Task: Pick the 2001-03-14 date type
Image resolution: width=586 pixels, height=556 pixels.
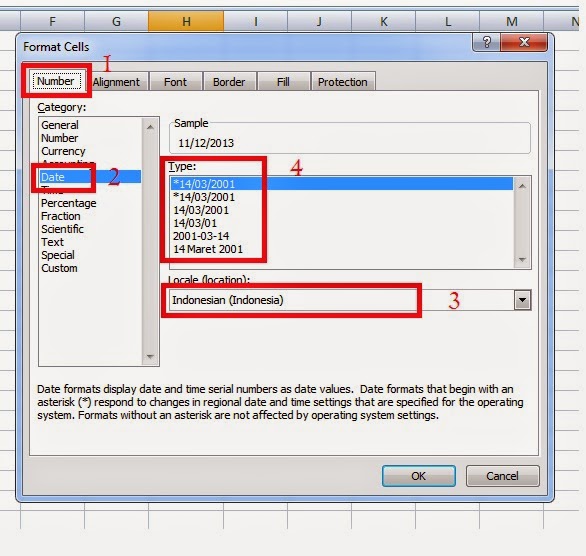Action: [x=342, y=236]
